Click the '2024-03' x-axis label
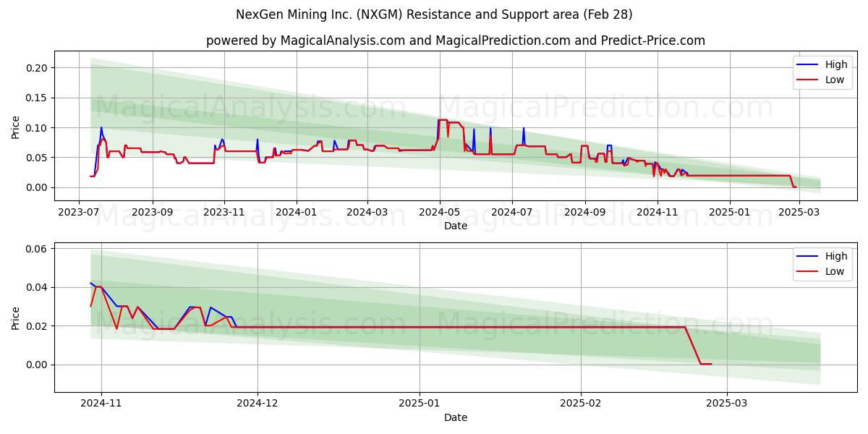The width and height of the screenshot is (868, 434). point(367,213)
